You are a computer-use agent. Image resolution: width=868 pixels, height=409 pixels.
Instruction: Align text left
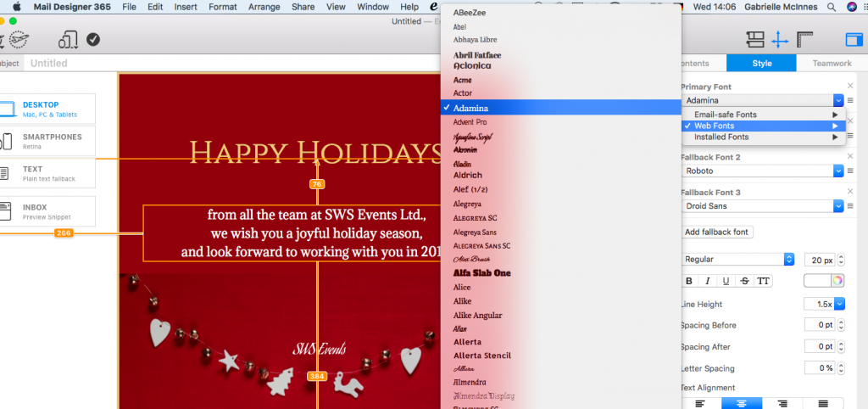click(x=700, y=403)
